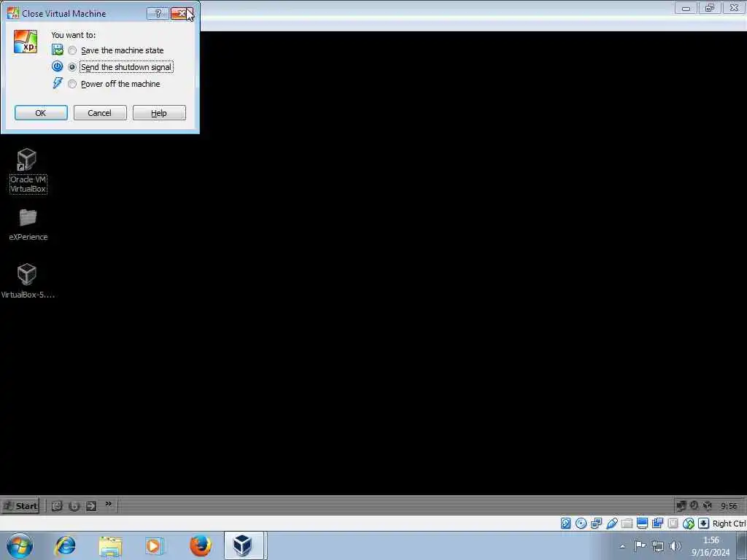The image size is (747, 560).
Task: Expand the guest quick launch chevron
Action: (x=108, y=504)
